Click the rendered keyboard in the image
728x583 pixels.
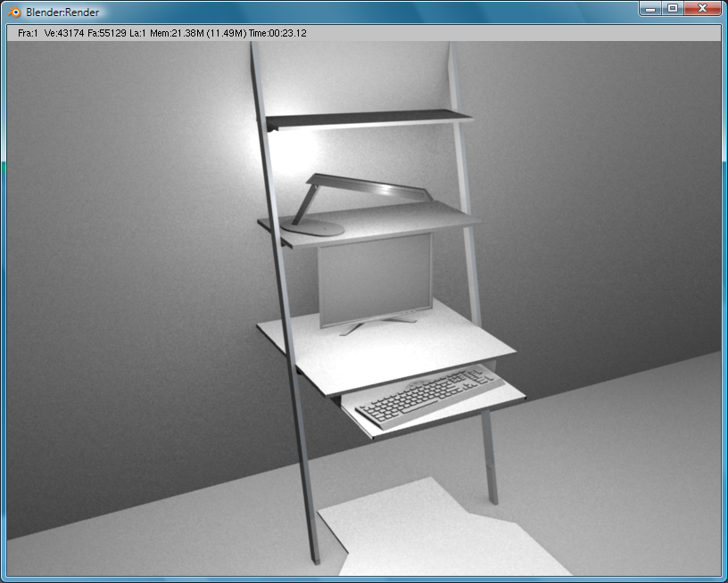pos(429,396)
